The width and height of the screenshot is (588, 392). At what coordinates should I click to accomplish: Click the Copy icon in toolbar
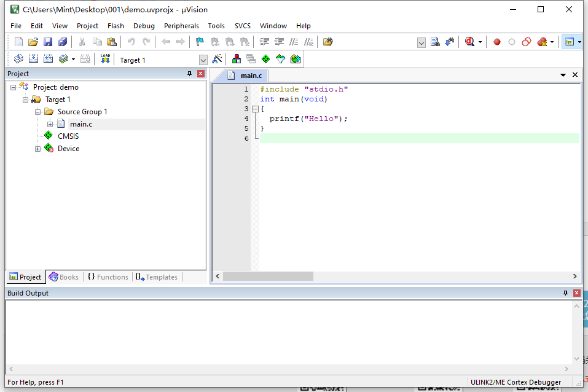(97, 42)
